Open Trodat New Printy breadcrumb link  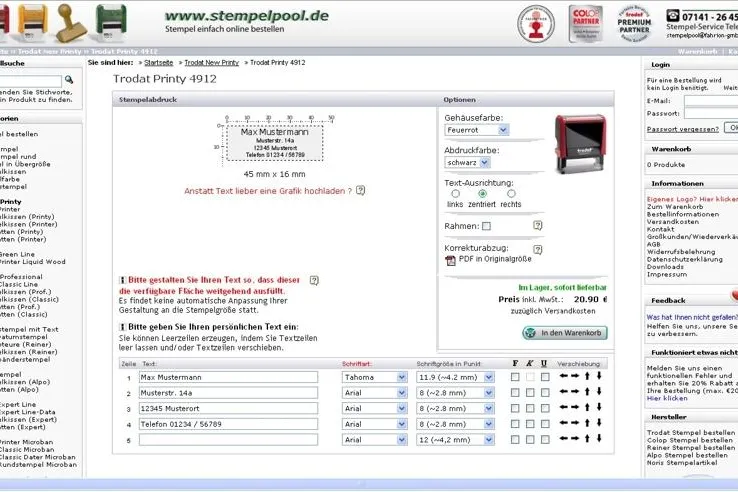click(211, 63)
